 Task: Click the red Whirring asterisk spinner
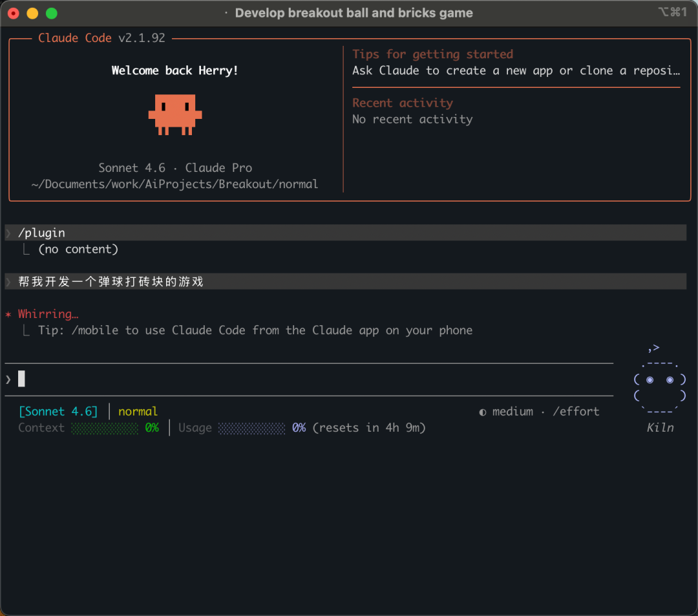(x=8, y=314)
